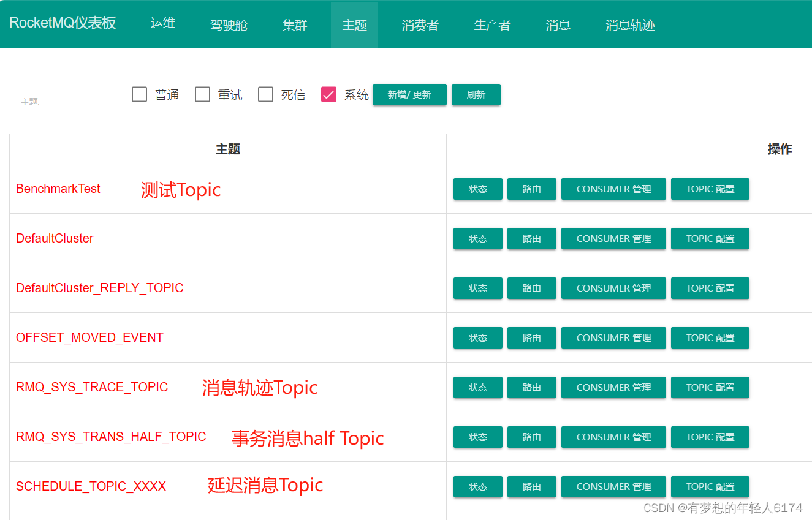Click the 刷新 button

[x=476, y=95]
